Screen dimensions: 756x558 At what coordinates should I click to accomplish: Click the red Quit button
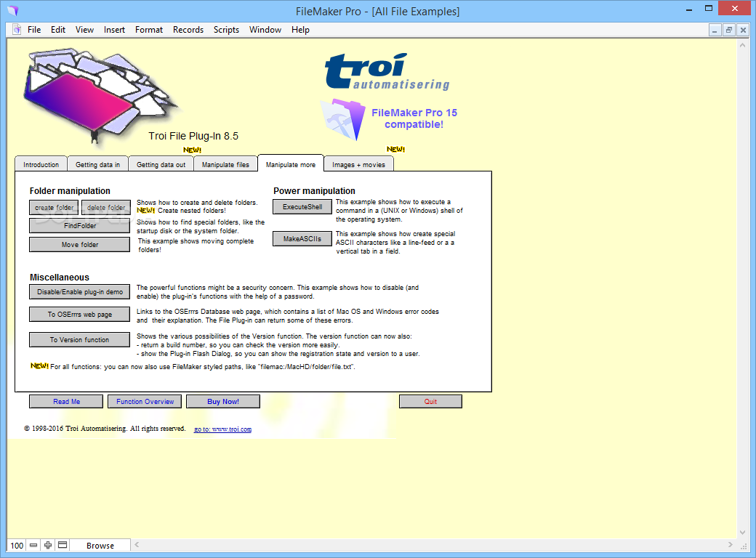tap(430, 401)
